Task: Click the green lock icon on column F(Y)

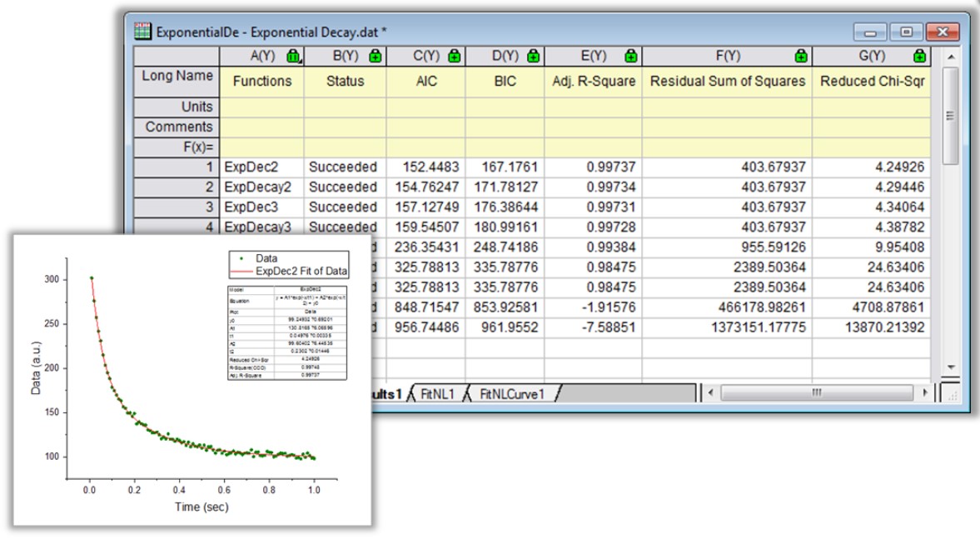Action: pyautogui.click(x=801, y=57)
